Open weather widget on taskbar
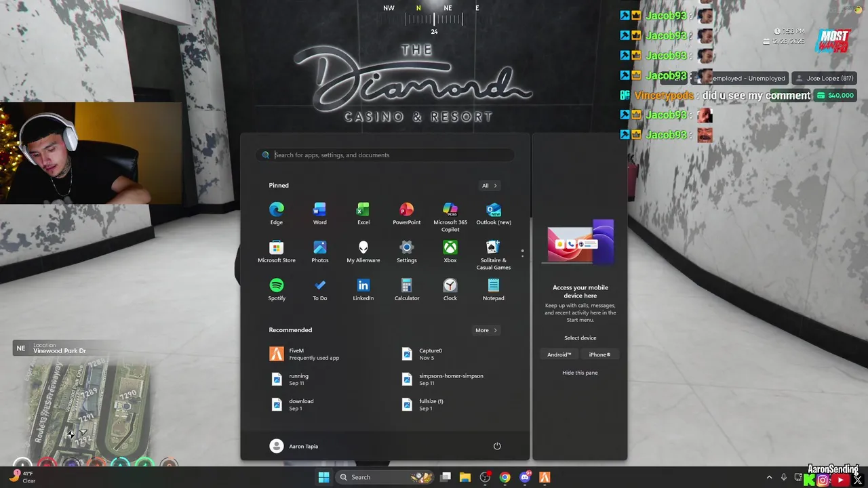The width and height of the screenshot is (868, 488). pyautogui.click(x=22, y=476)
